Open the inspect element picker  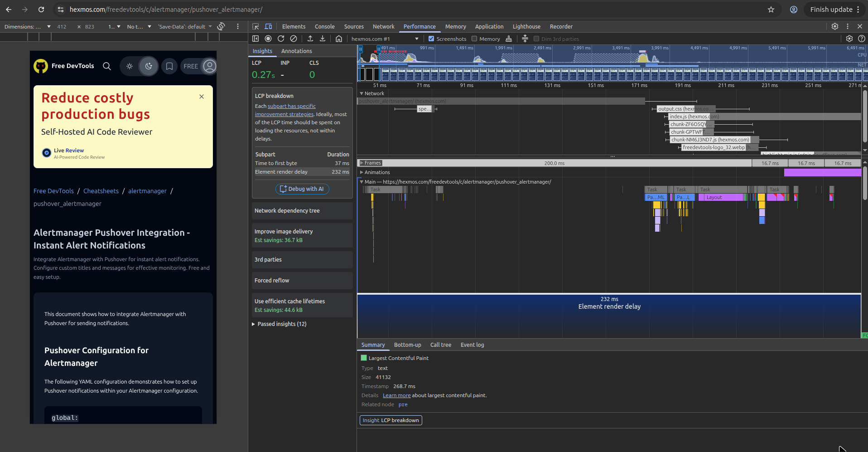pos(256,27)
